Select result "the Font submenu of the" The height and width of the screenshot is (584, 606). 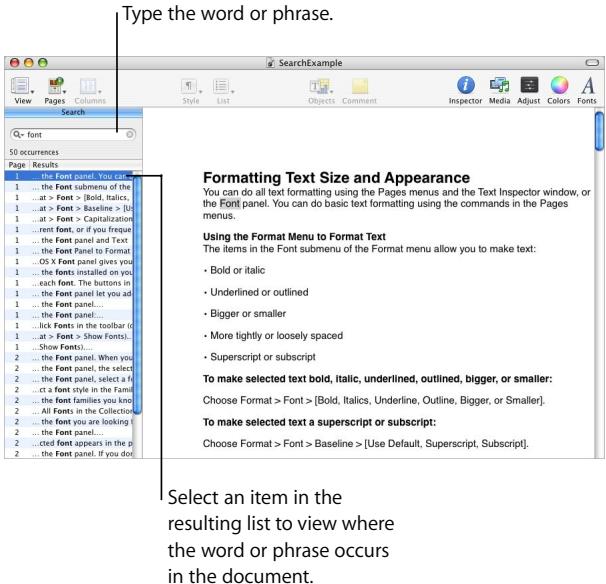click(69, 187)
